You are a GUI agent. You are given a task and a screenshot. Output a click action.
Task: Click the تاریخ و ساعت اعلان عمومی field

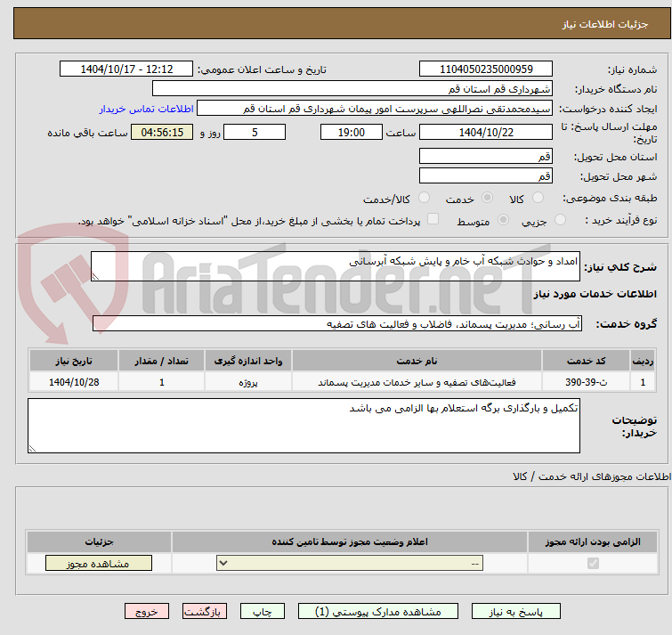126,69
